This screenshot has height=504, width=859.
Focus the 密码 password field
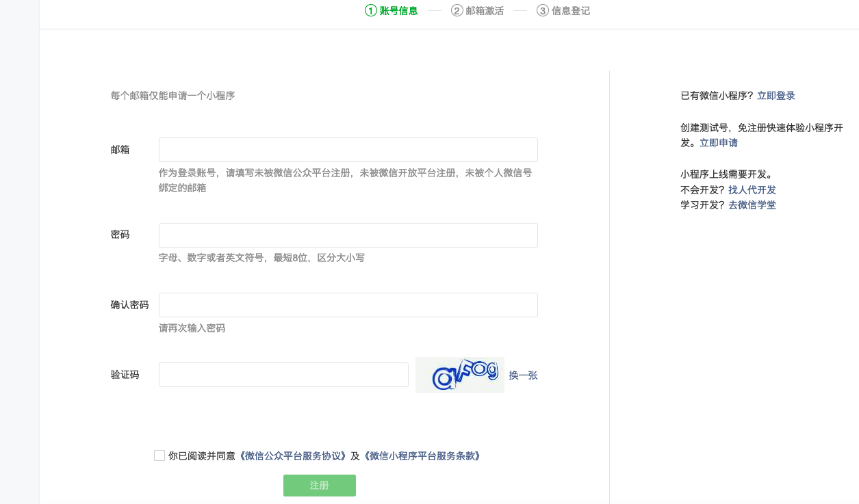[x=348, y=235]
